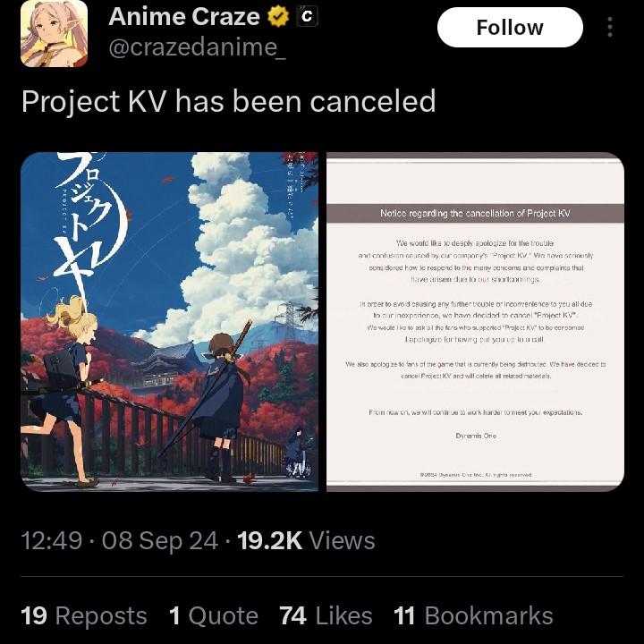Image resolution: width=644 pixels, height=644 pixels.
Task: Open the Project KV autumn poster image
Action: coord(169,322)
